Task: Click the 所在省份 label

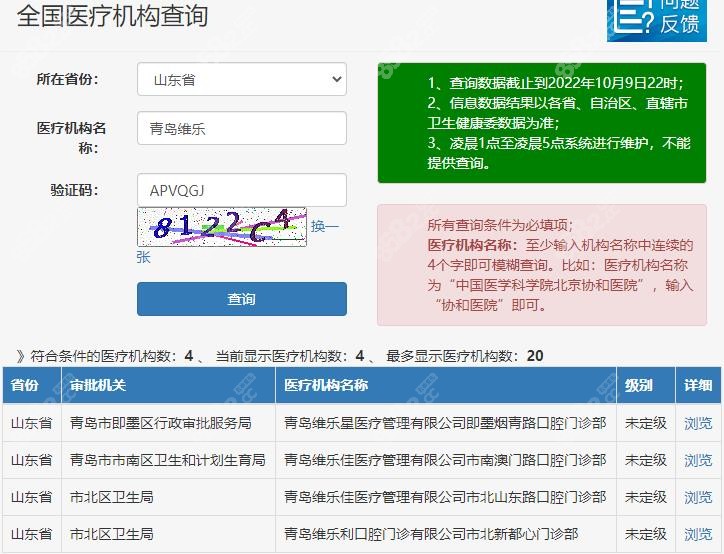Action: pyautogui.click(x=67, y=79)
